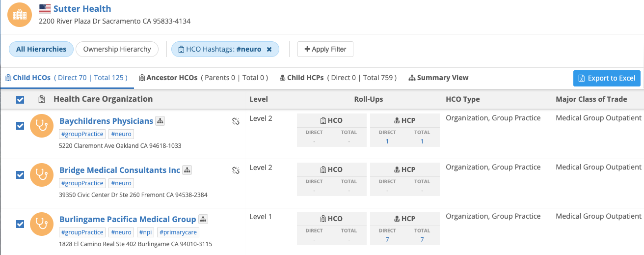Screen dimensions: 644x255
Task: Click Level 2 in Baychildrens Physicians row
Action: tap(261, 118)
